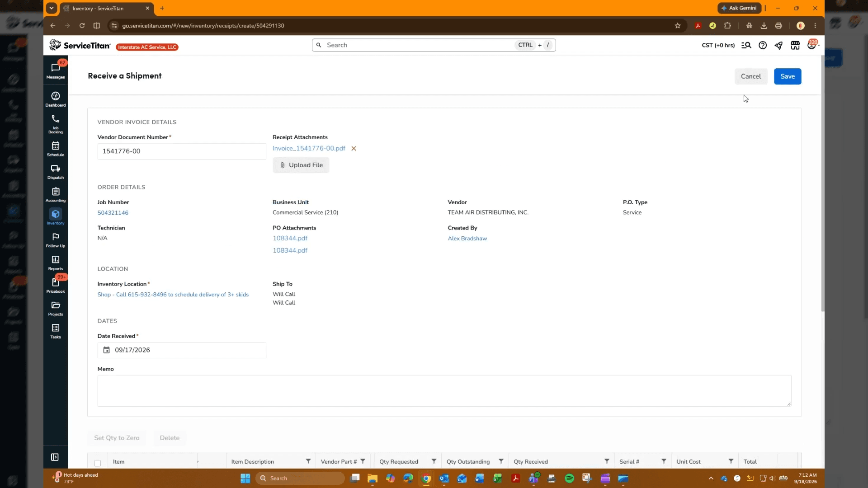Expand the user account menu chevron
Screen dimensions: 868x488
[x=819, y=45]
